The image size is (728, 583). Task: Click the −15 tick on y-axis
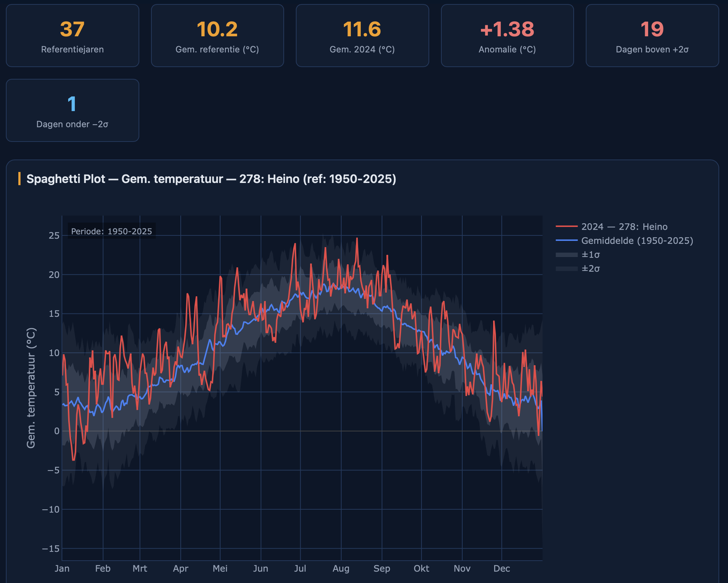(51, 549)
